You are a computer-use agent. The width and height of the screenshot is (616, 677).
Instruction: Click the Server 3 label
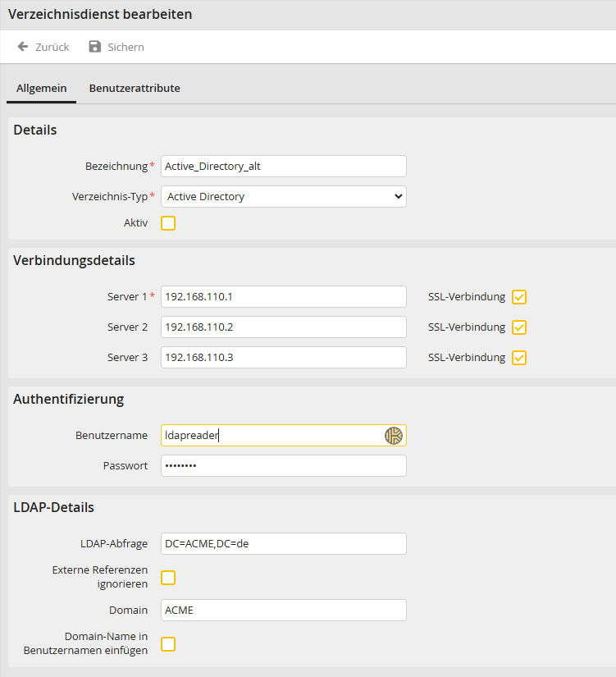[127, 357]
